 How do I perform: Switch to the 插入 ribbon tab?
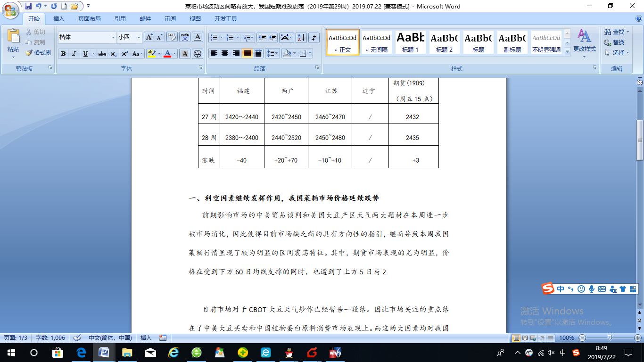[x=59, y=19]
